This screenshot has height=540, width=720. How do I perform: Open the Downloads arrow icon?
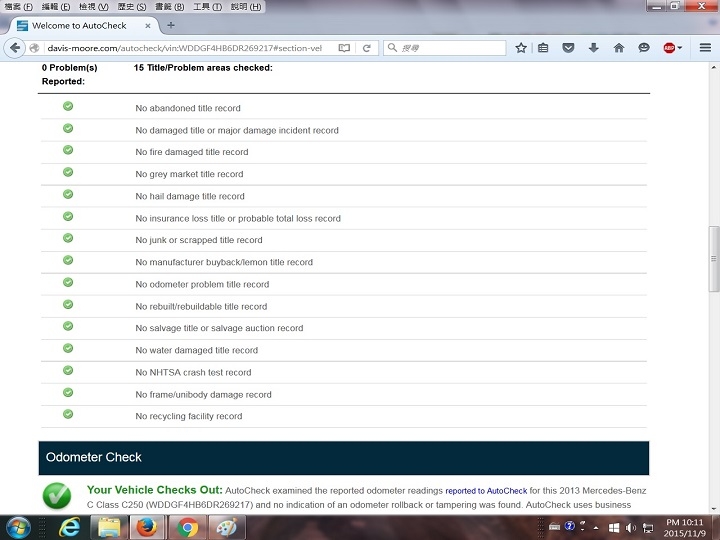coord(593,48)
